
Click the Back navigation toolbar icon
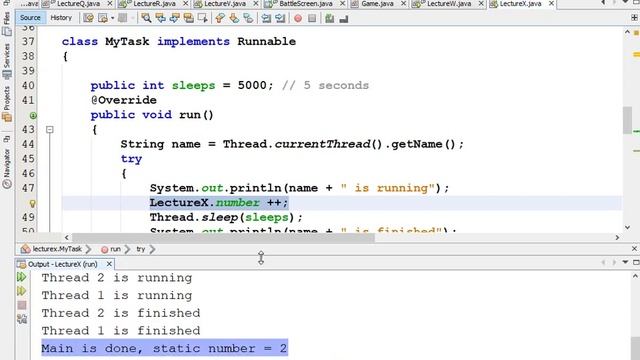(103, 18)
